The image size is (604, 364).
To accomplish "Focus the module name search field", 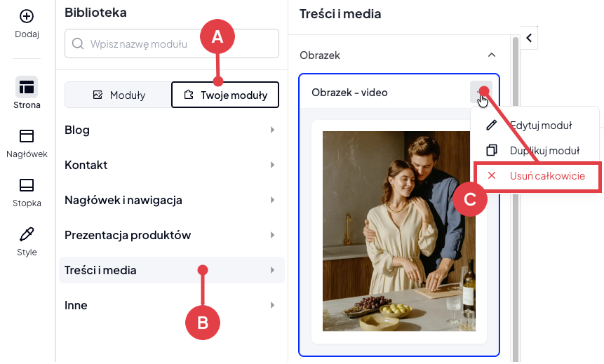I will tap(172, 43).
